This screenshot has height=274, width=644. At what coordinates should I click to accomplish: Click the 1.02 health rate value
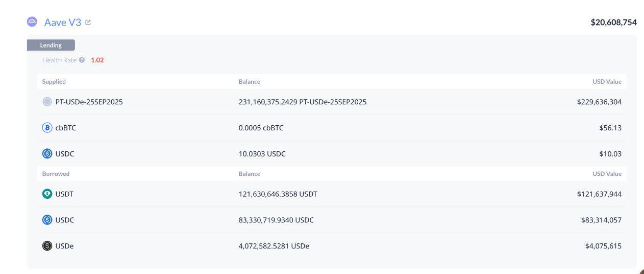[x=97, y=60]
